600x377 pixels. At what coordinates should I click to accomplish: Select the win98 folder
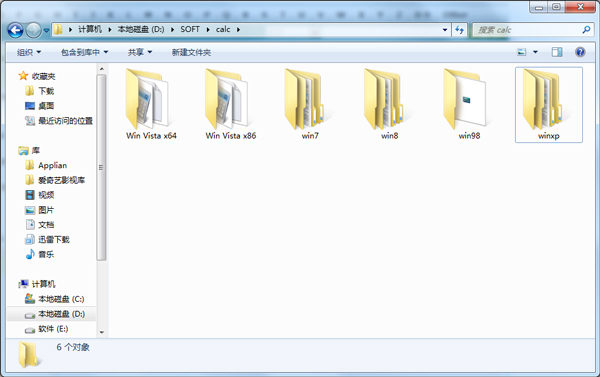coord(469,104)
